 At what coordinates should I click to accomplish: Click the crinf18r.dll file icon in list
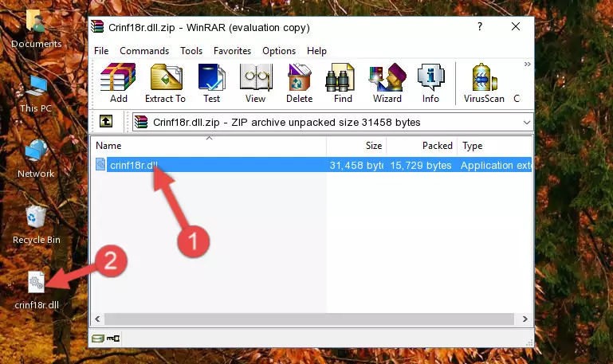(x=100, y=164)
